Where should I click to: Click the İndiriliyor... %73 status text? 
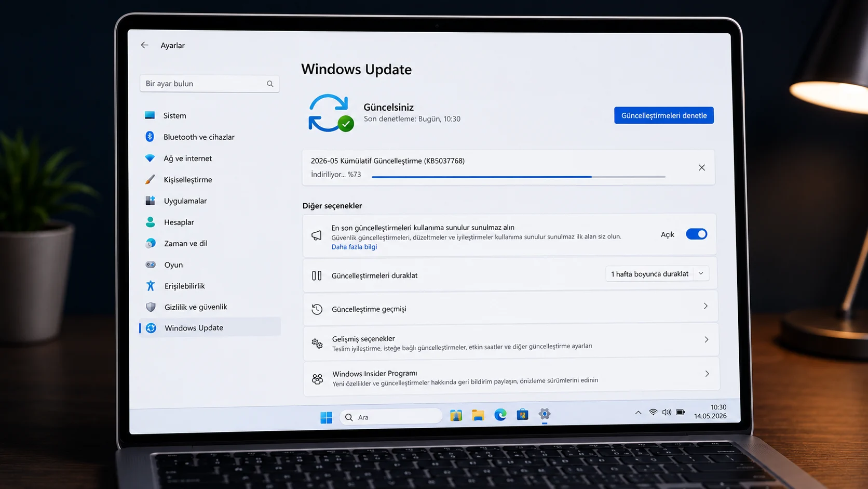[x=336, y=175]
